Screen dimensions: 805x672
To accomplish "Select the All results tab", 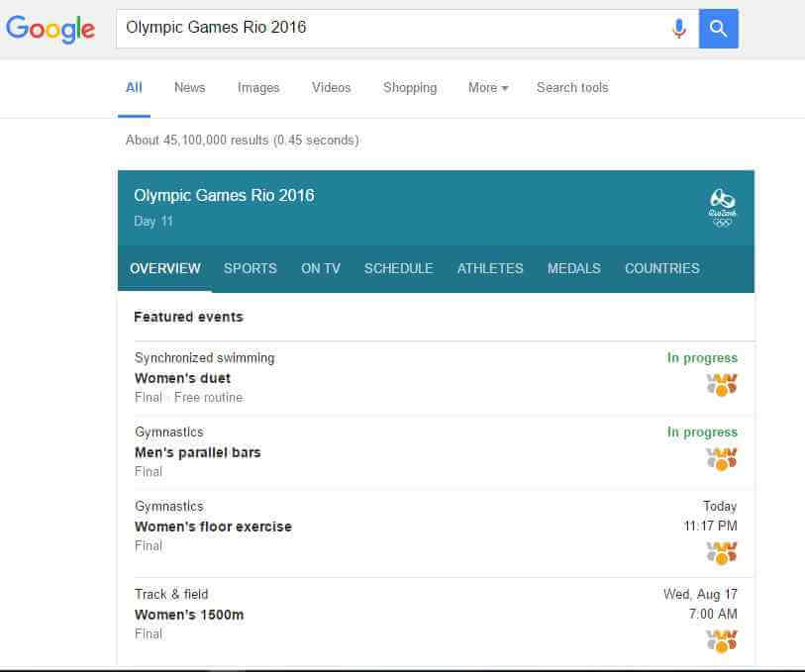I will (x=134, y=88).
